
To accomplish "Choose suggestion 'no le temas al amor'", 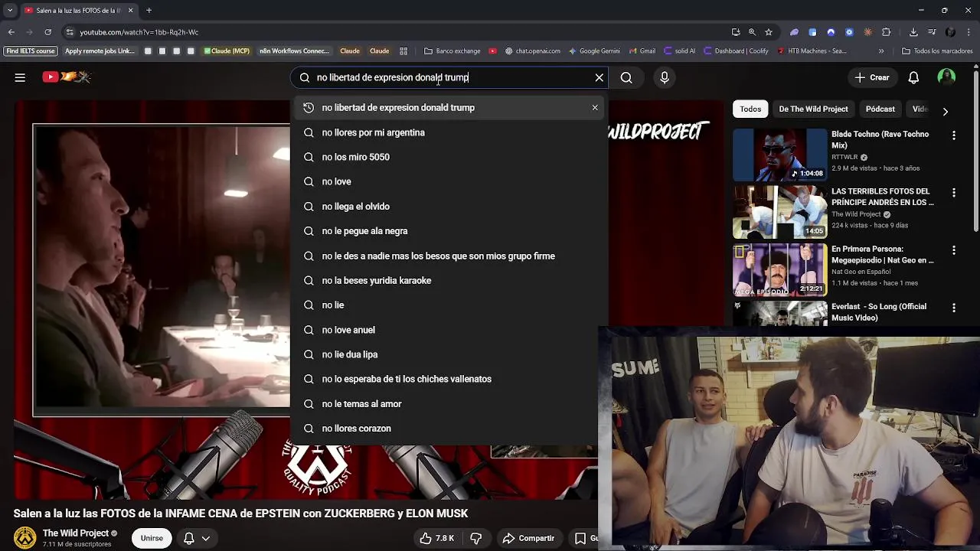I will [x=448, y=403].
